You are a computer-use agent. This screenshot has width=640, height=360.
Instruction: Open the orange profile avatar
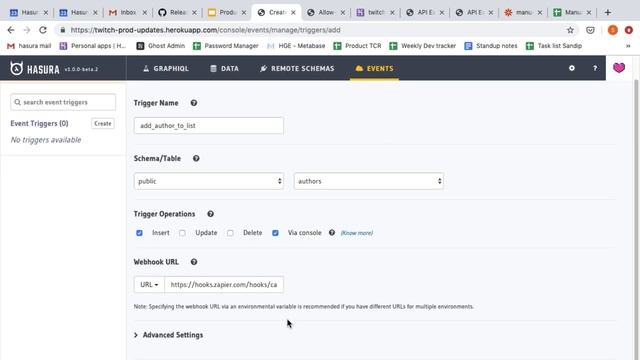point(613,30)
